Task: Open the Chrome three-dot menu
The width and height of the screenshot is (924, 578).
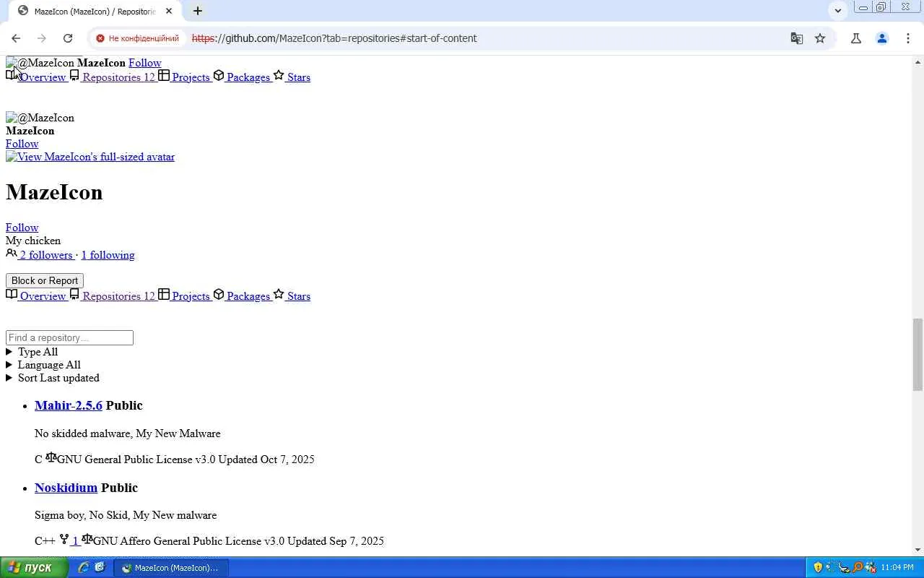Action: (x=908, y=38)
